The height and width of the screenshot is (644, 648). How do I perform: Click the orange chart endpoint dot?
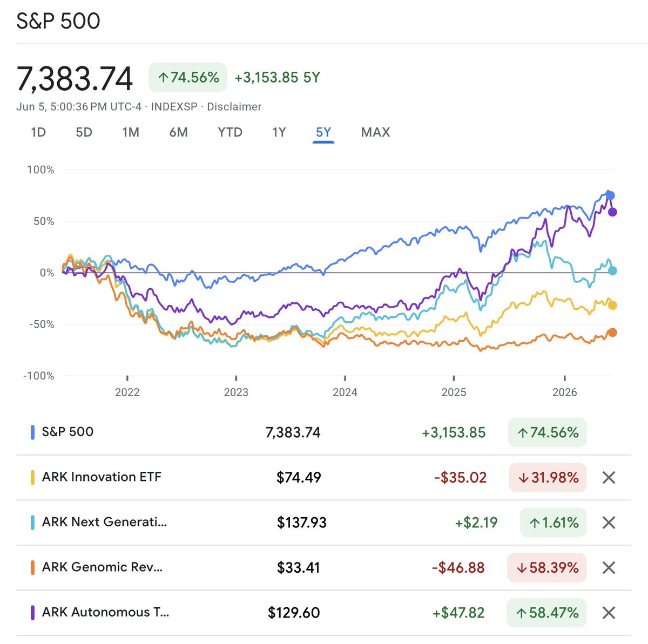pos(612,333)
